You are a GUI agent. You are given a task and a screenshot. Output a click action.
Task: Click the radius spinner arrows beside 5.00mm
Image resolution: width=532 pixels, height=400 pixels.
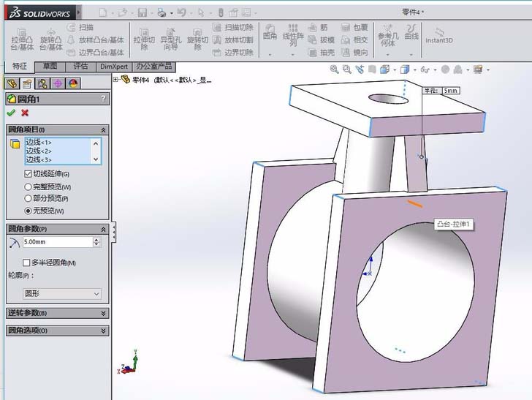(x=96, y=242)
